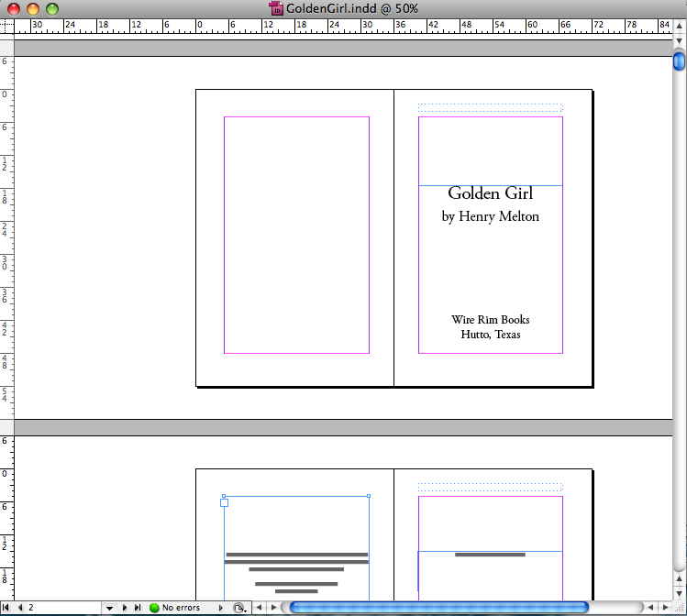Image resolution: width=687 pixels, height=616 pixels.
Task: Click the 'No errors' preflight status text
Action: pos(181,608)
